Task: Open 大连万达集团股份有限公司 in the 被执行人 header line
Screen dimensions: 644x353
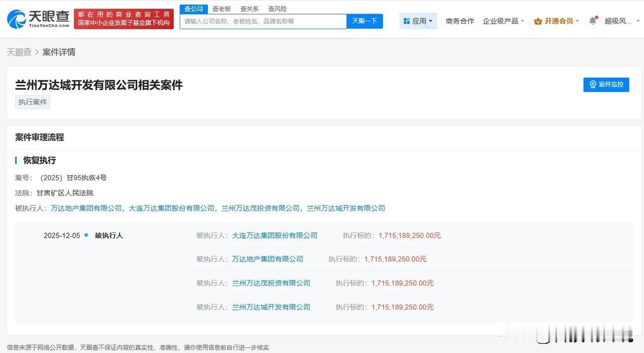Action: [172, 208]
